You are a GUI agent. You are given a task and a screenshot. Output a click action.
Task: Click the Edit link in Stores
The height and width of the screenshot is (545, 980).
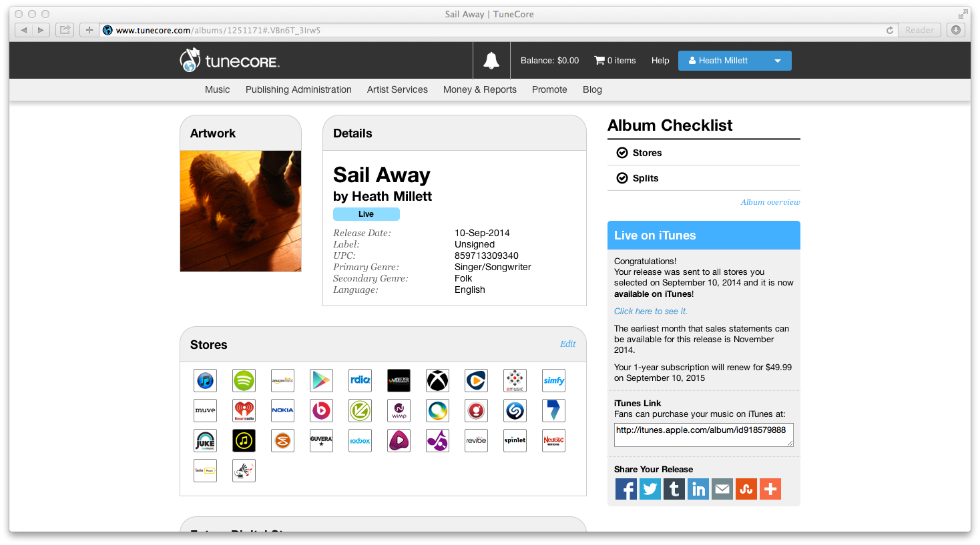(x=567, y=344)
